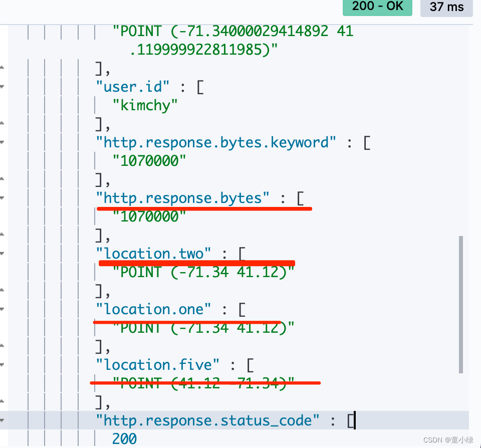This screenshot has height=448, width=481.
Task: Collapse the "http.response.bytes.keyword" array
Action: tap(3, 142)
